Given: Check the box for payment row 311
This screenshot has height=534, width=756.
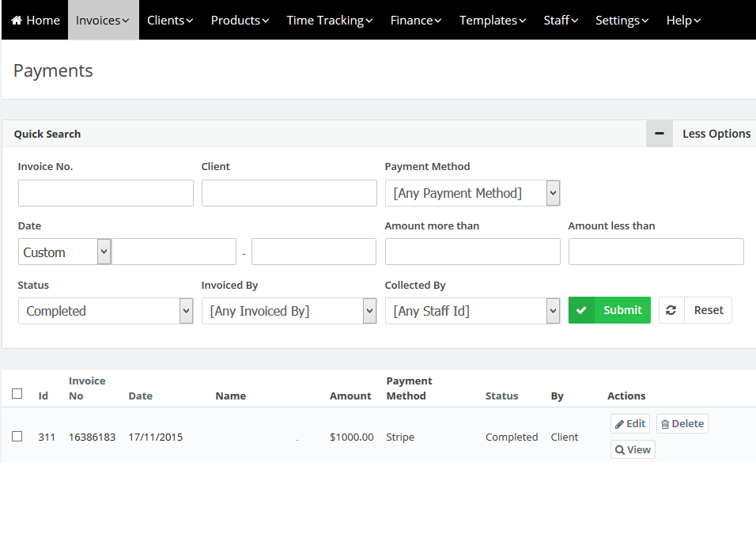Looking at the screenshot, I should 17,437.
